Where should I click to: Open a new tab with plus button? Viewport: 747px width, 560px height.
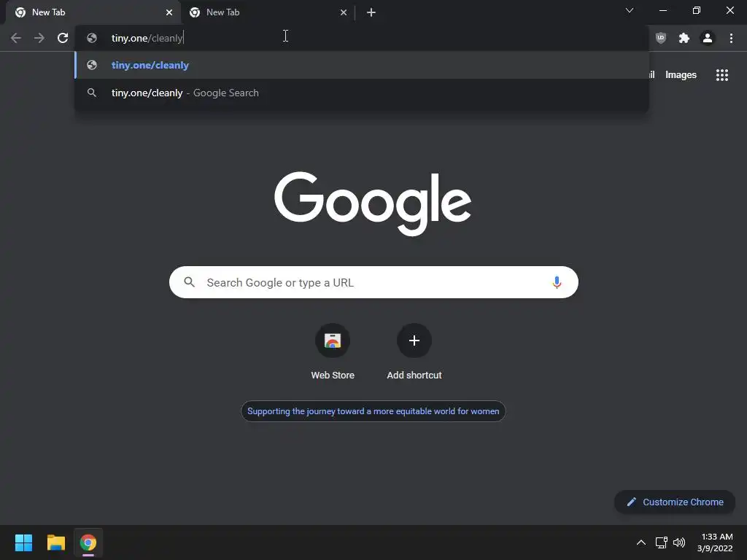click(371, 12)
